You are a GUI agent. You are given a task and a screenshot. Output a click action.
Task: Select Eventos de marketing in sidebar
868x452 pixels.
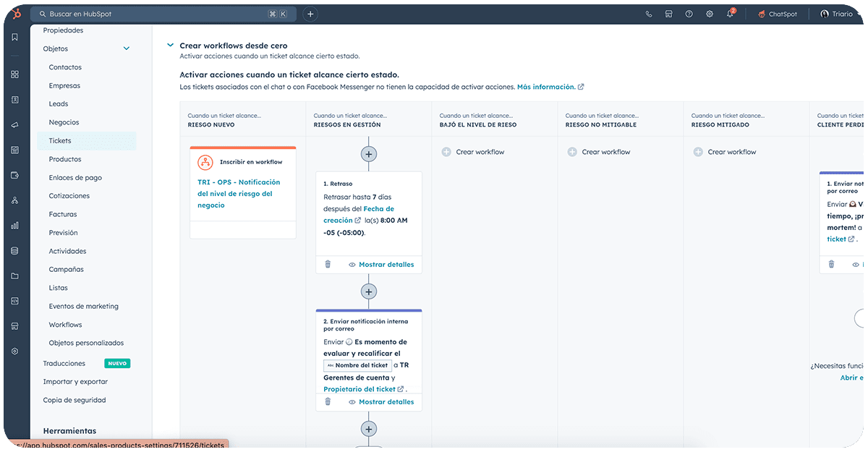[x=84, y=306]
